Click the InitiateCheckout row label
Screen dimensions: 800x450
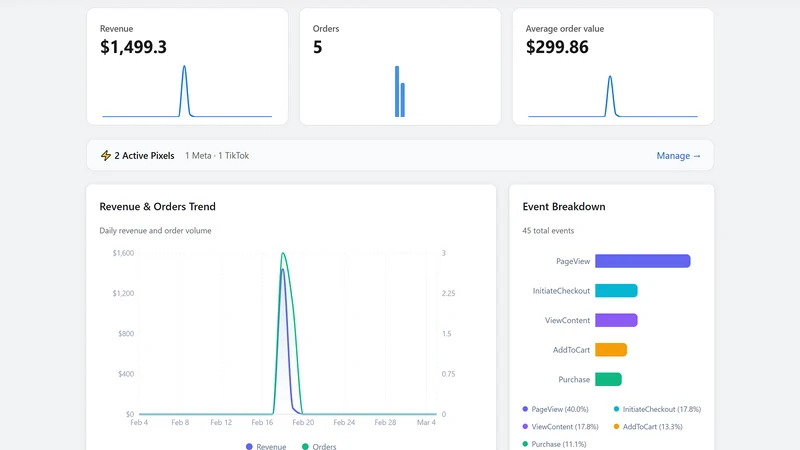(561, 291)
